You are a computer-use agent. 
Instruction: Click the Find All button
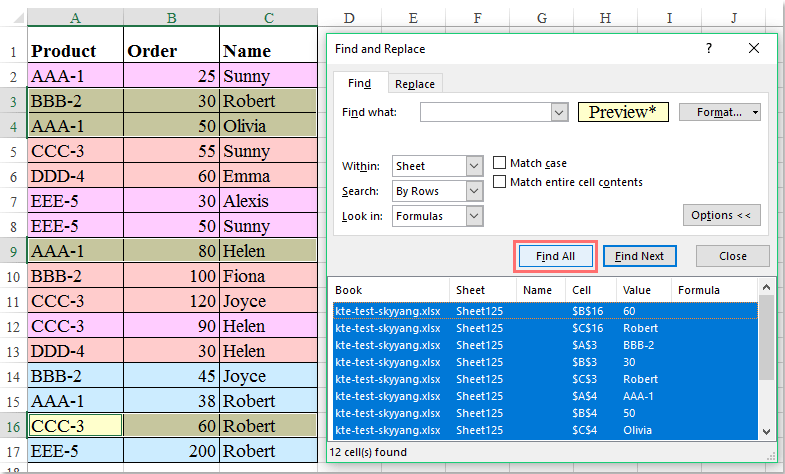555,256
